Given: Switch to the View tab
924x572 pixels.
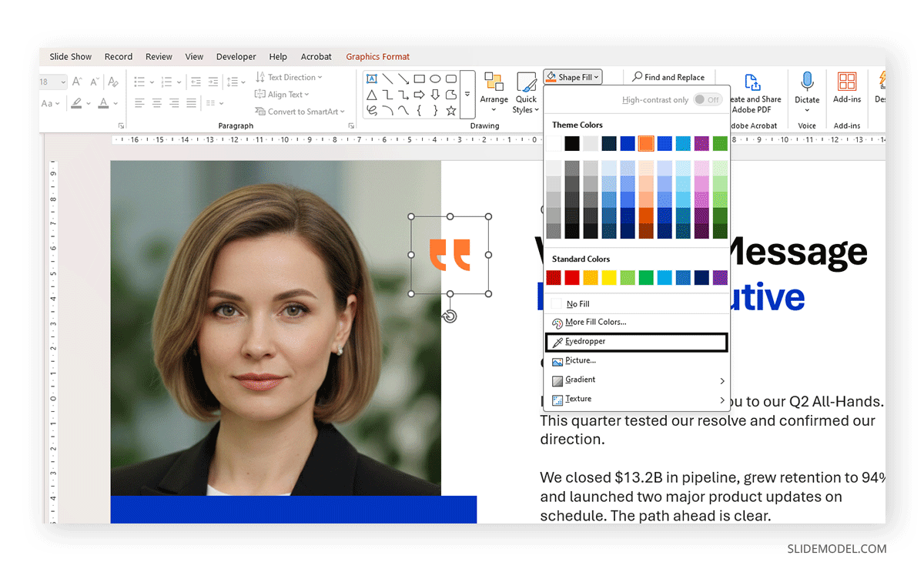Looking at the screenshot, I should point(194,57).
